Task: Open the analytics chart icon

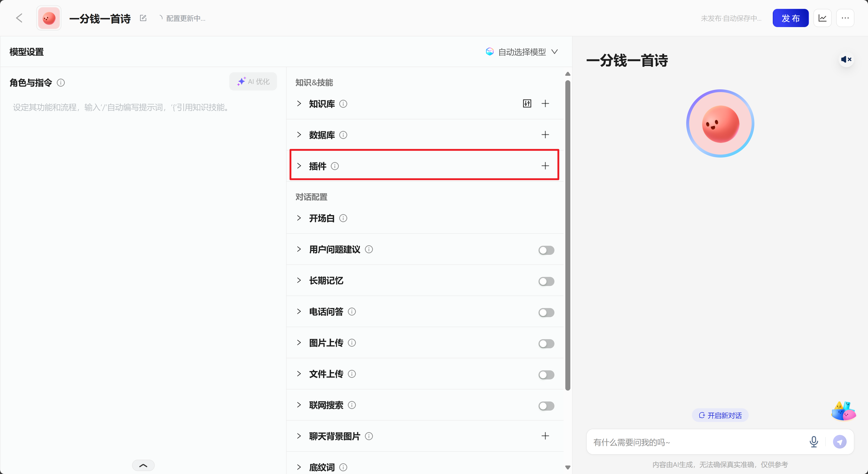Action: point(822,18)
